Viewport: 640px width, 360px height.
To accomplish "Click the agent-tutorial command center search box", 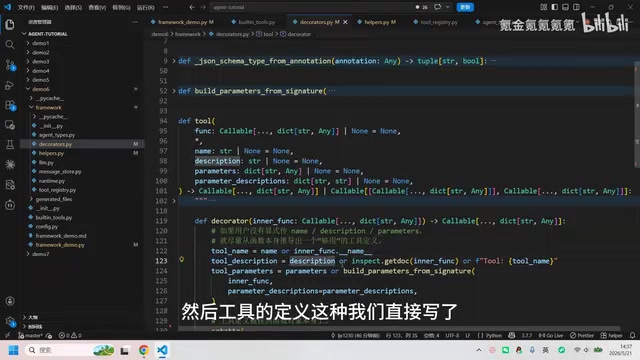I will tap(311, 7).
